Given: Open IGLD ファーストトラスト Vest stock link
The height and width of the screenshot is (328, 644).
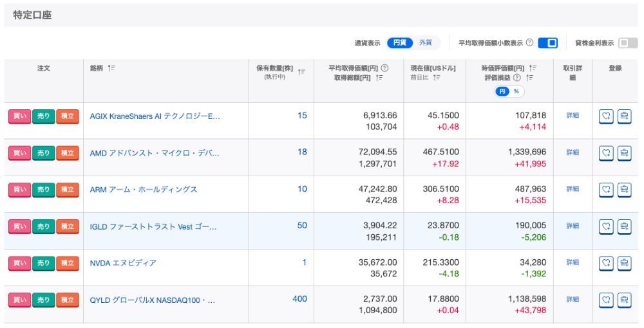Looking at the screenshot, I should coord(153,227).
